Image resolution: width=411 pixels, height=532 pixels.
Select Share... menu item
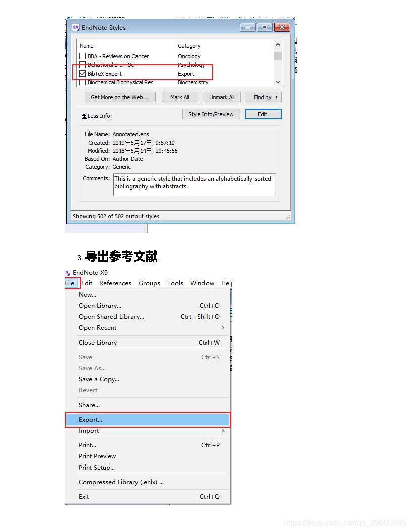click(x=148, y=405)
